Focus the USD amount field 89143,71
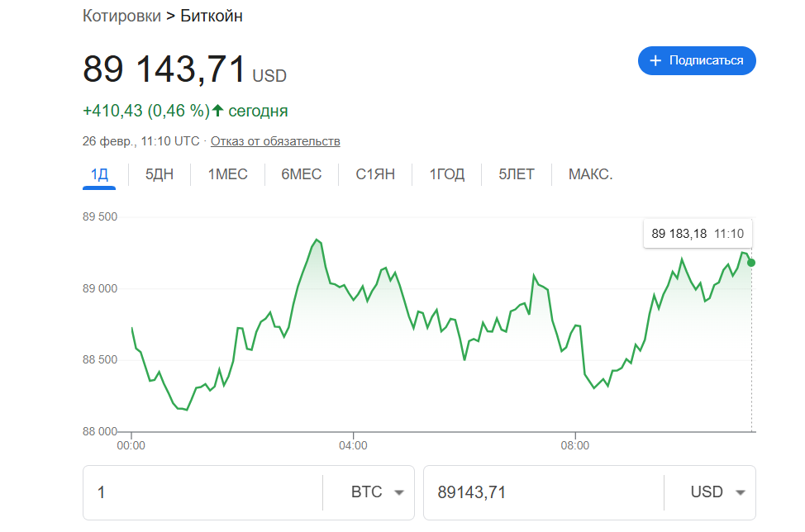 pos(541,492)
